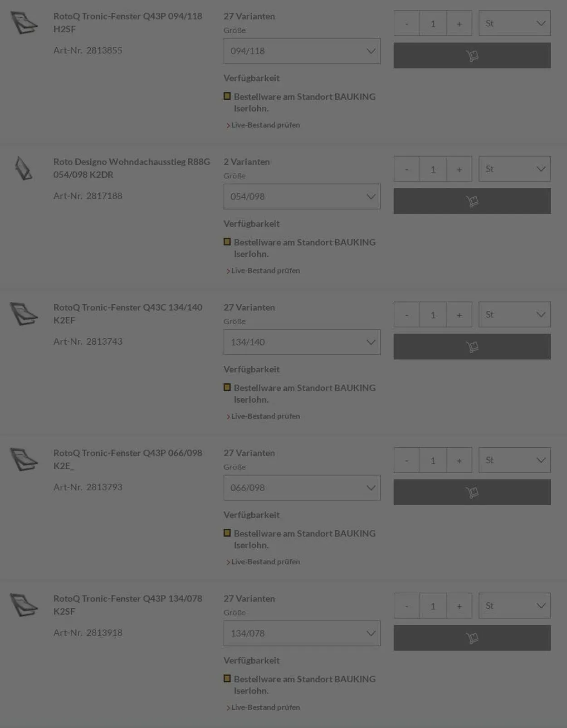Add RotoQ Q43C 134/140 to cart

[472, 347]
